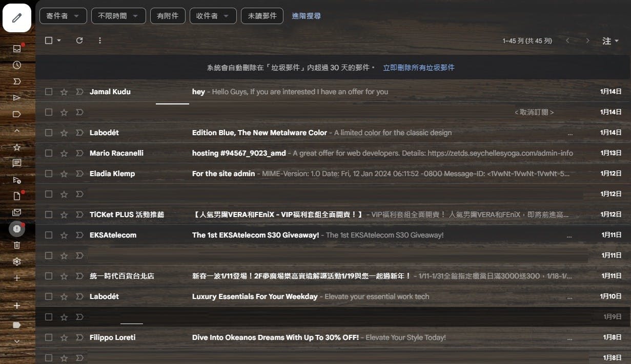This screenshot has height=364, width=631.
Task: Open 'For the site admin' email
Action: click(333, 174)
